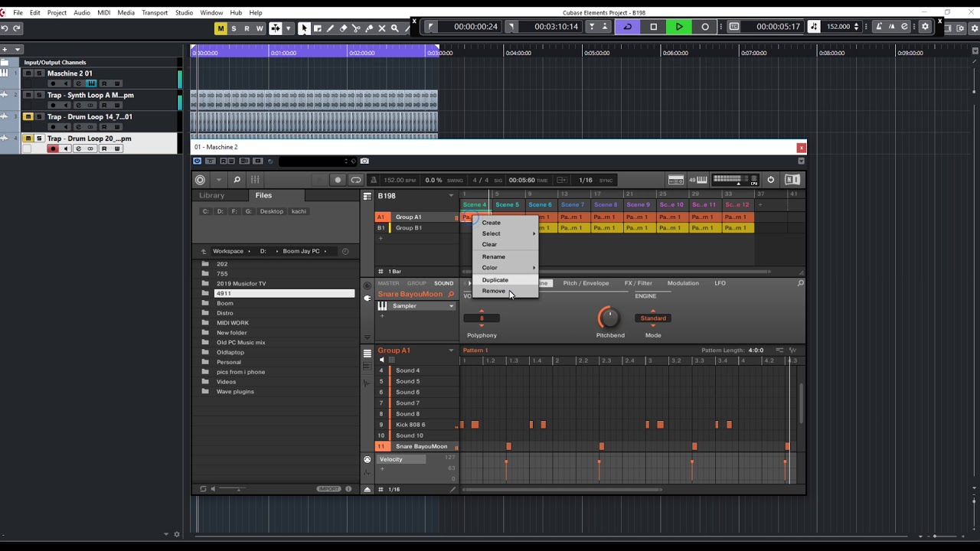This screenshot has width=980, height=551.
Task: Select the Zoom magnifier tool
Action: (x=395, y=28)
